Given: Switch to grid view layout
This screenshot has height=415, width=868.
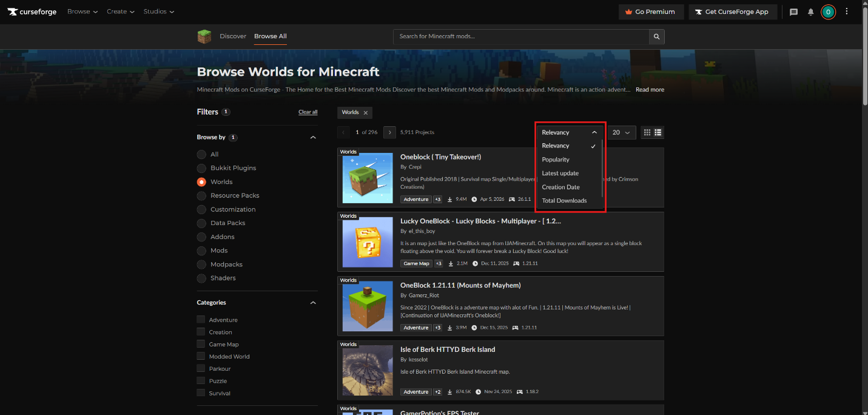Looking at the screenshot, I should pos(647,132).
